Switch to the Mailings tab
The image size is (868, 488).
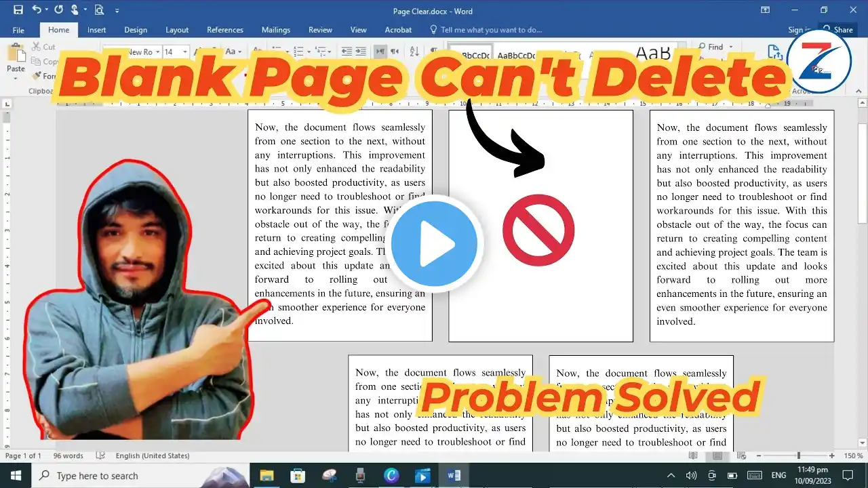276,30
